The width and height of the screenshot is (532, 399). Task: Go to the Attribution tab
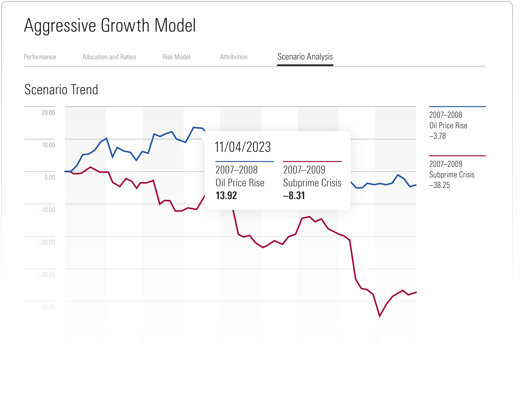point(234,57)
